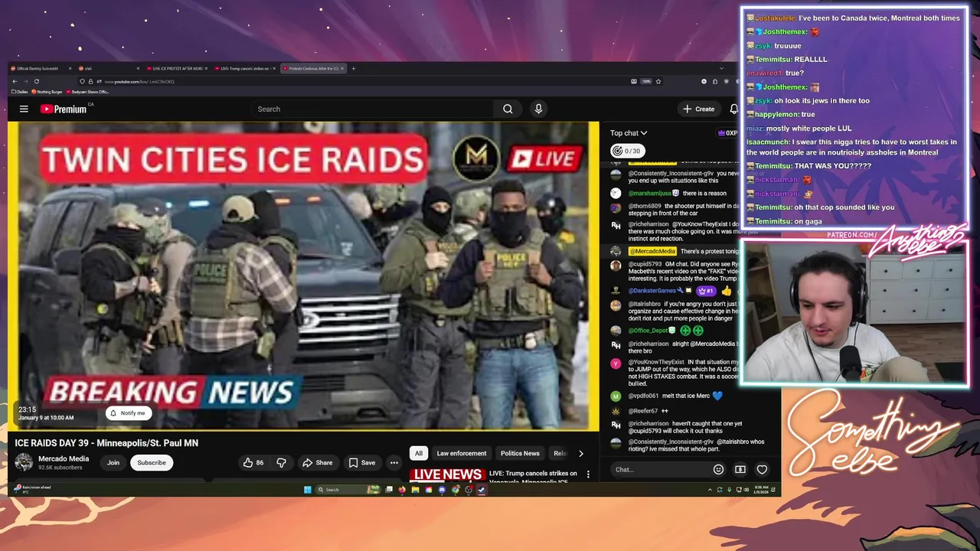Close the Protests Continue After the ICE tab
Viewport: 980px width, 551px height.
click(x=342, y=68)
